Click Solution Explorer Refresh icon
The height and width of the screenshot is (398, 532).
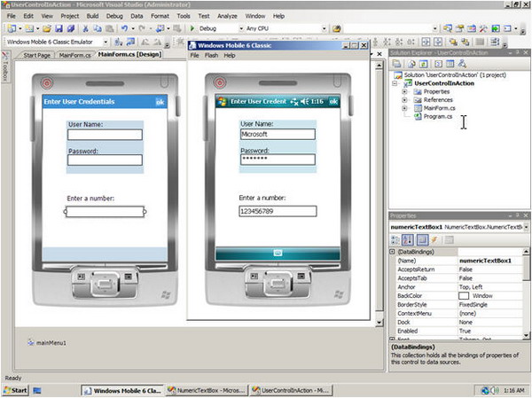[x=424, y=64]
